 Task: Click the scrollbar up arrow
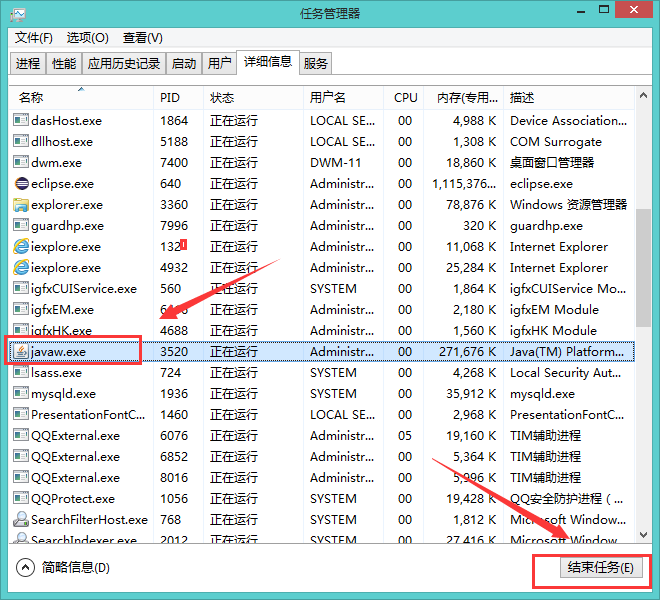pos(643,96)
